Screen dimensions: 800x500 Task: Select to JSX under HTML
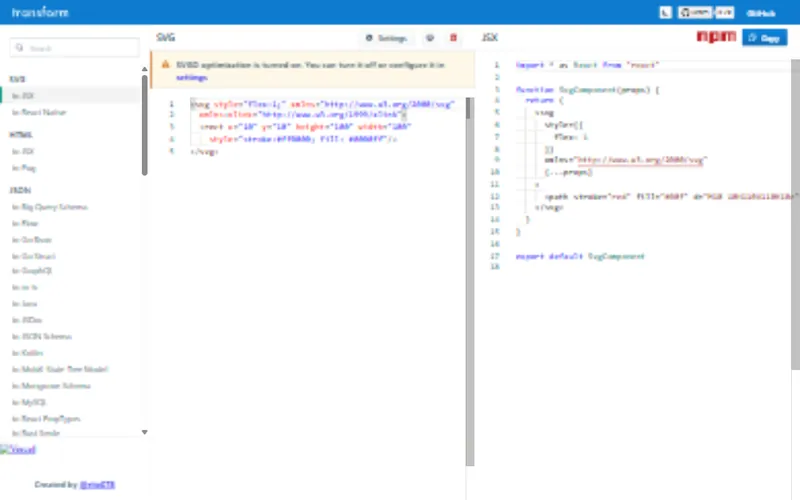point(70,151)
